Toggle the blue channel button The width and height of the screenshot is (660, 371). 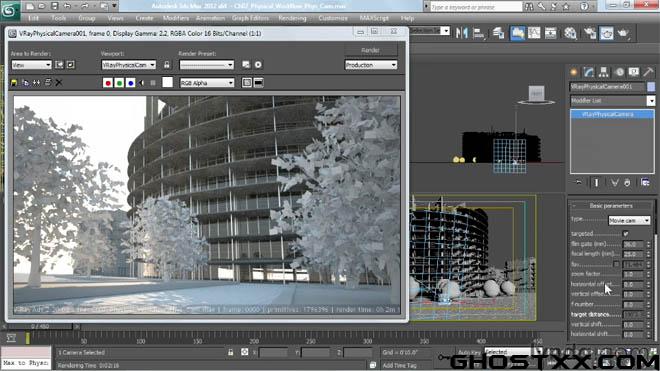click(x=130, y=83)
